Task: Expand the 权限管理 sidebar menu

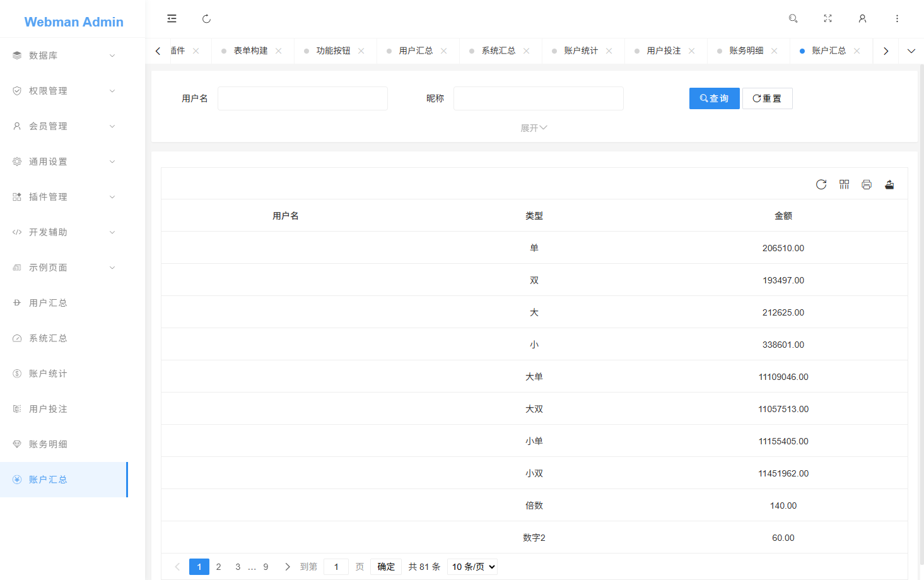Action: [63, 90]
